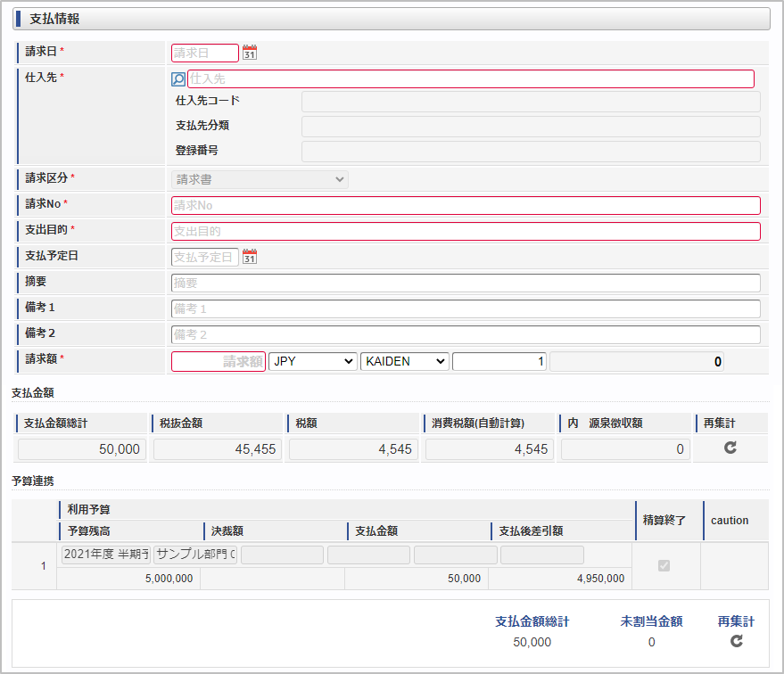Click the 再集計 refresh icon under 支払金額
784x674 pixels.
tap(730, 448)
